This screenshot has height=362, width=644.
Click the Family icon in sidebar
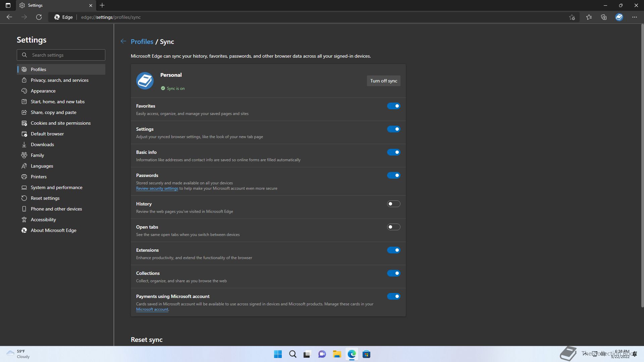(x=24, y=155)
